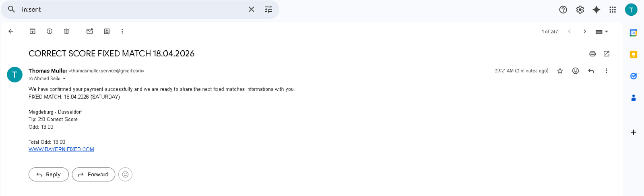Star this message

[x=560, y=71]
